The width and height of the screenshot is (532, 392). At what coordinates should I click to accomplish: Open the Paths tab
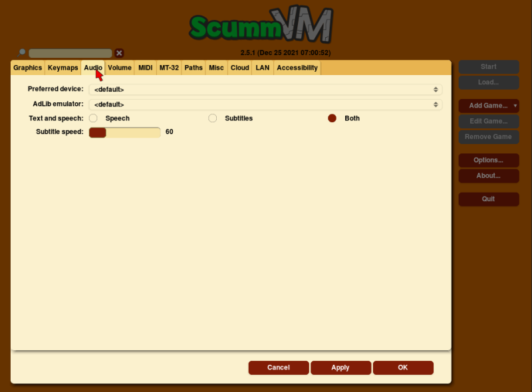pyautogui.click(x=194, y=68)
